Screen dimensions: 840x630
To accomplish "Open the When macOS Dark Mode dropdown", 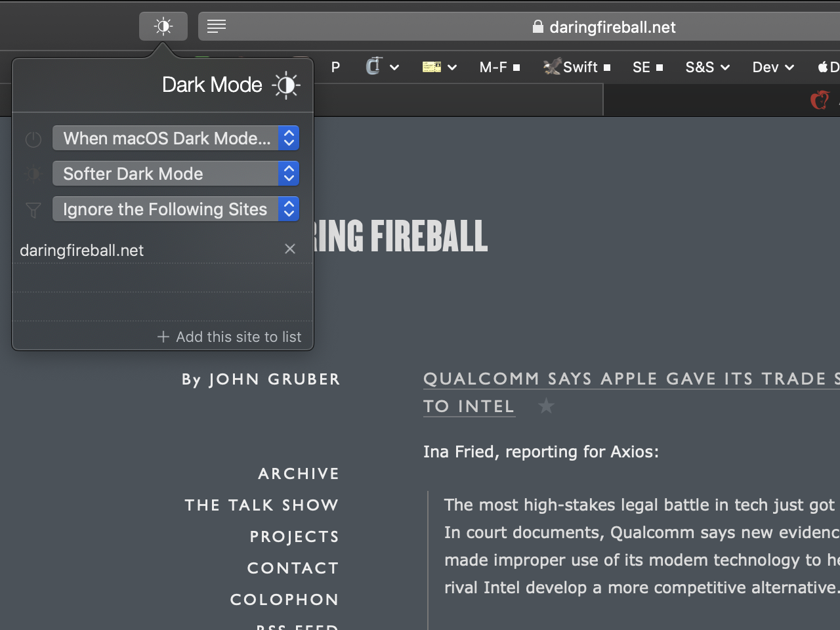I will [x=176, y=138].
